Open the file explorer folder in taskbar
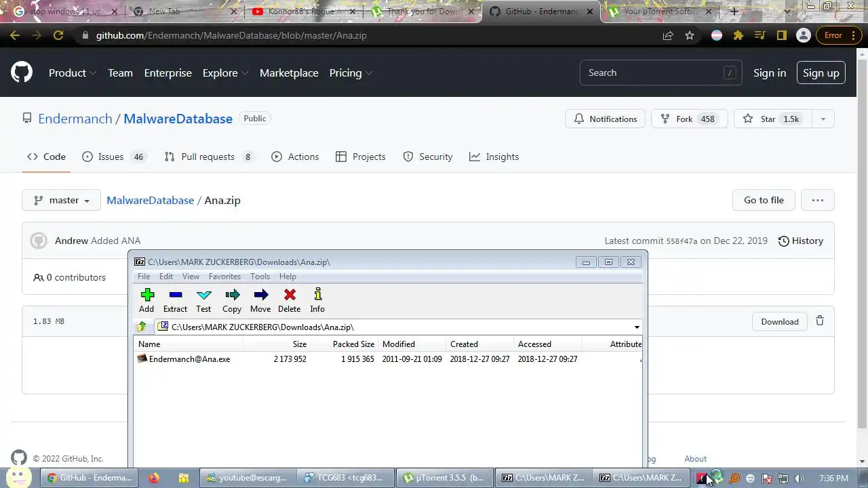The image size is (868, 488). coord(184,478)
